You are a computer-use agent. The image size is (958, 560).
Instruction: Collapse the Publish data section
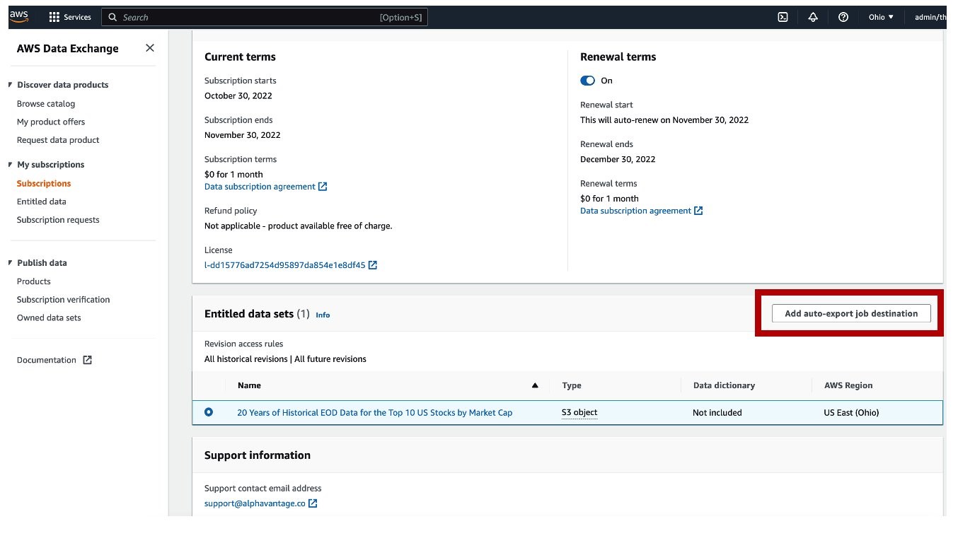click(11, 263)
